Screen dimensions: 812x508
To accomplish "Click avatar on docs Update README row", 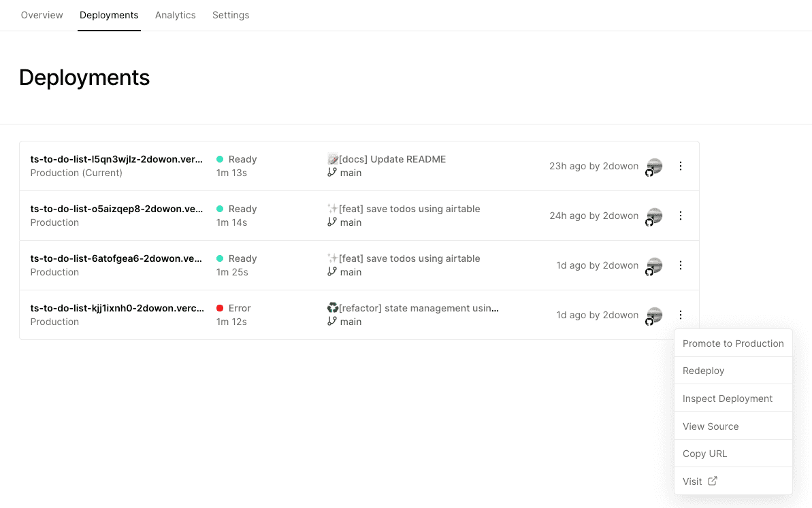I will [654, 166].
